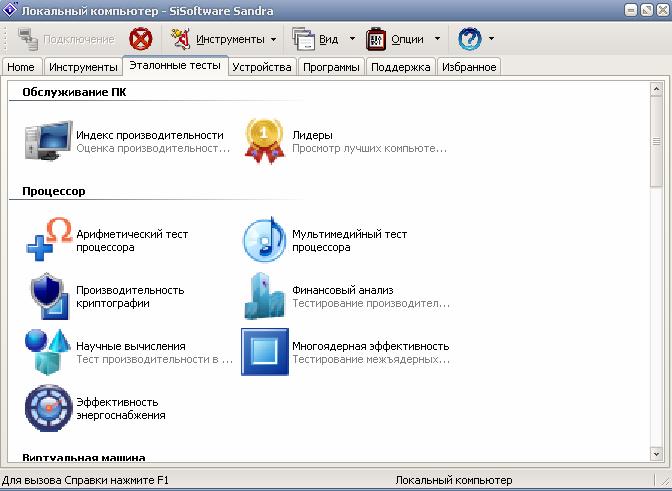Open Индекс производительности computer icon
This screenshot has width=672, height=491.
coord(48,141)
